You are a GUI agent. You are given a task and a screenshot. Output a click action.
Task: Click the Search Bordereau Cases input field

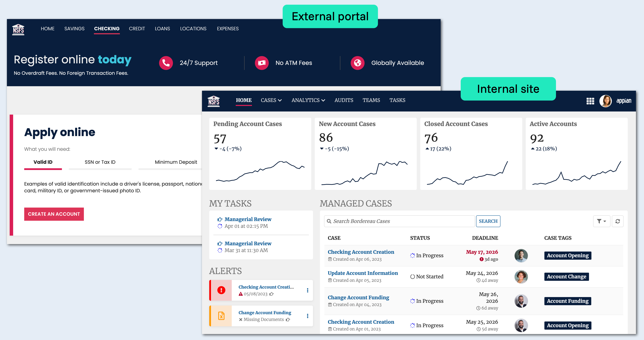click(399, 221)
